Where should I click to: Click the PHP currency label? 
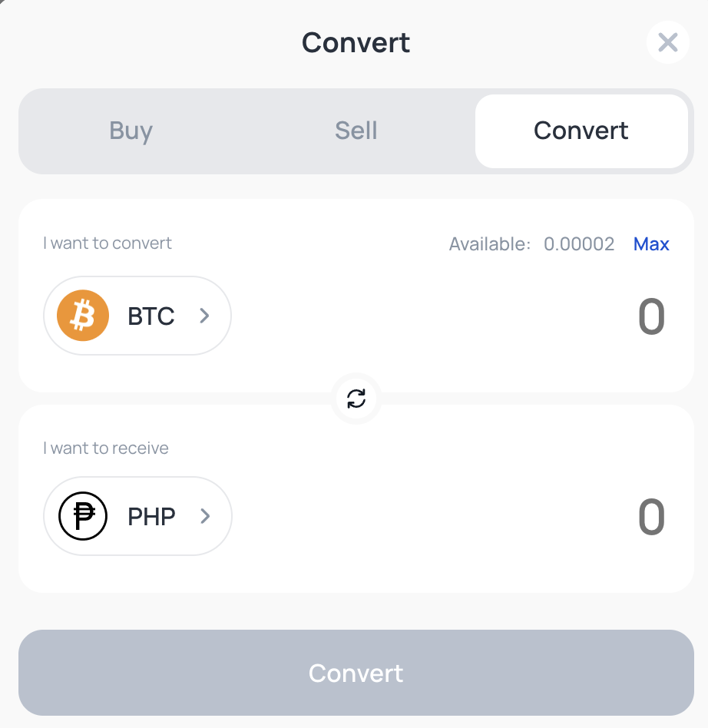point(151,517)
